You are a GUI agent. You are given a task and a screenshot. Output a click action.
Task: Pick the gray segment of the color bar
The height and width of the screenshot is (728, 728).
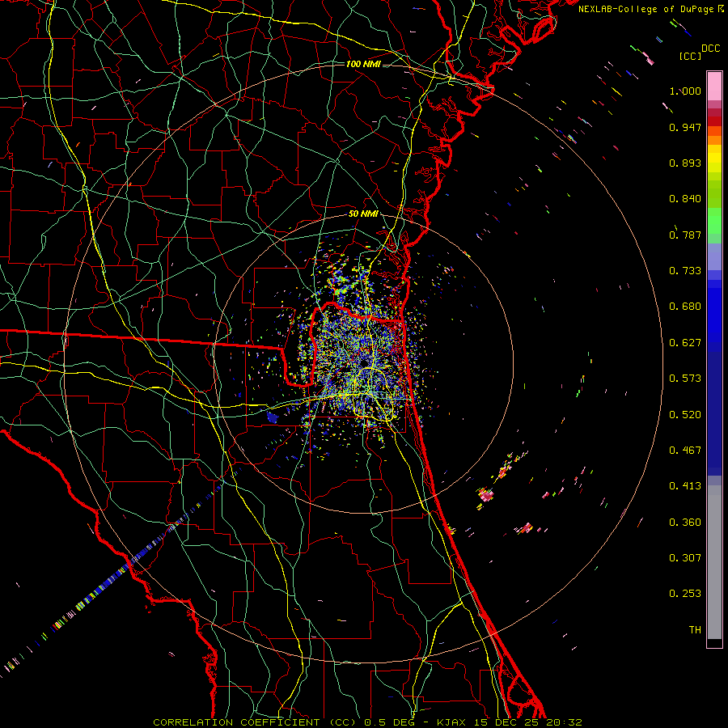click(x=714, y=562)
